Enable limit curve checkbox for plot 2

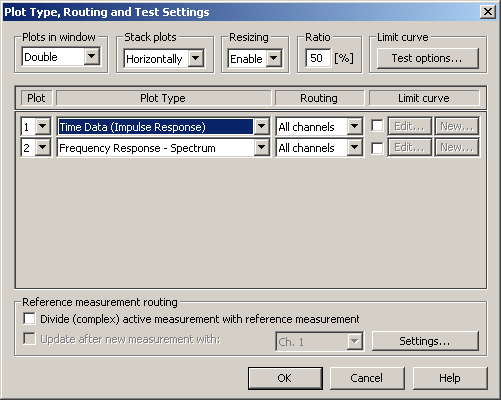[377, 148]
